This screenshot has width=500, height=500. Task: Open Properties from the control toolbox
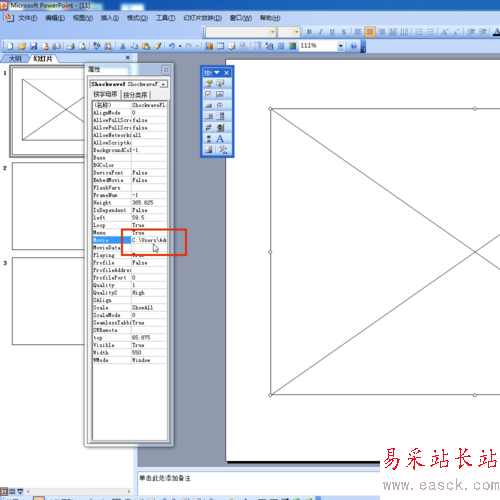[209, 83]
